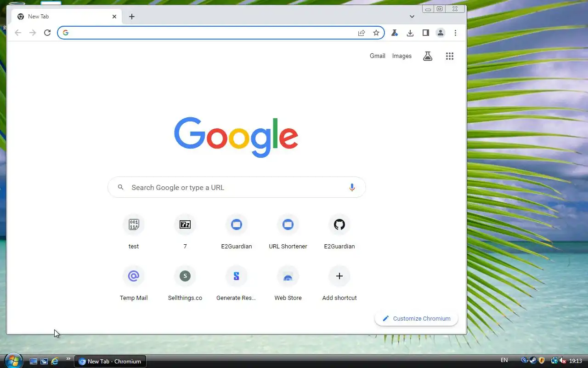Click the Search Google or type a URL box
This screenshot has width=588, height=368.
click(237, 187)
